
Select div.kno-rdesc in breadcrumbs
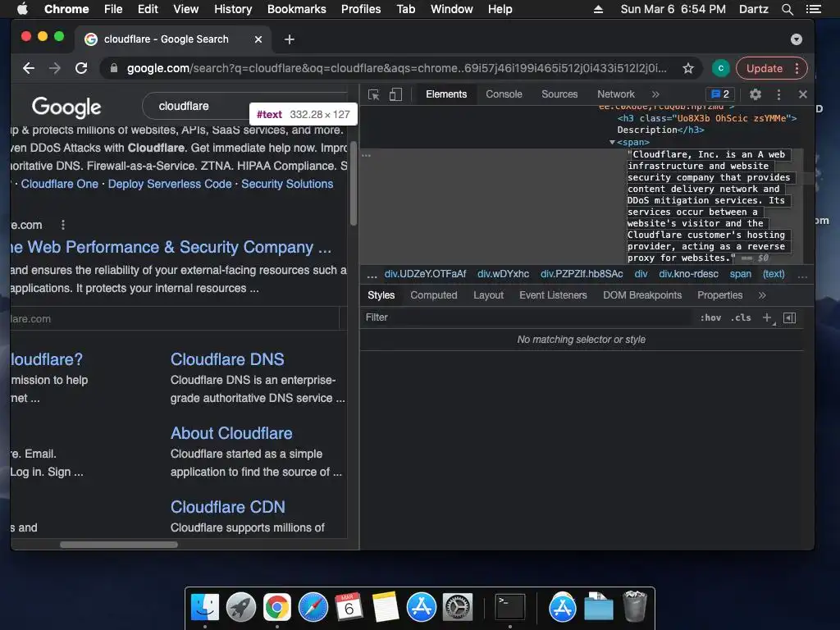tap(688, 274)
